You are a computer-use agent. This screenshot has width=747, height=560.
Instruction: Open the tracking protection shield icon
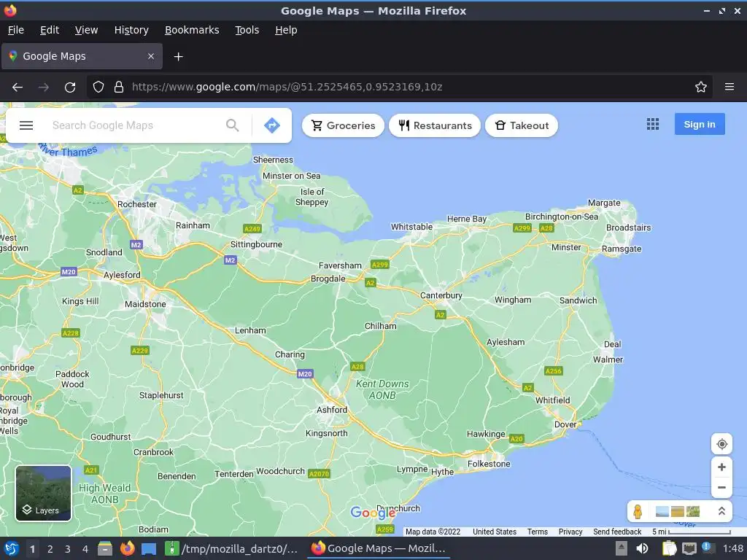98,87
